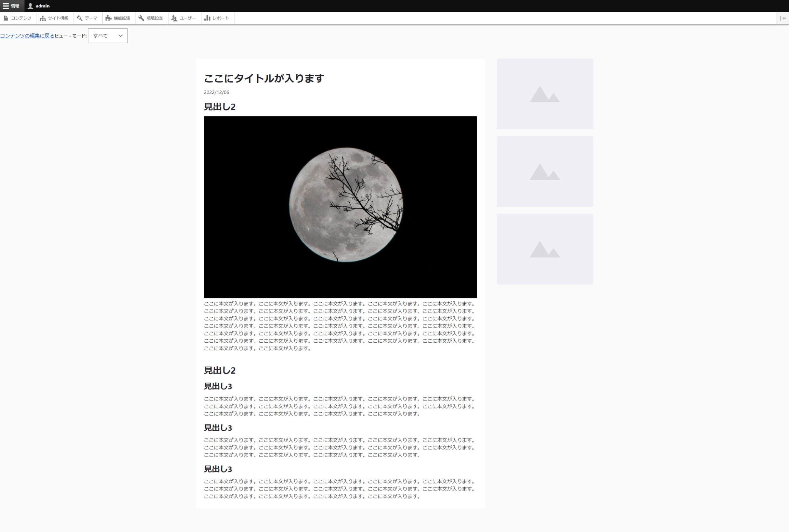This screenshot has width=789, height=532.
Task: Click the chevron in view mode select
Action: [x=121, y=36]
